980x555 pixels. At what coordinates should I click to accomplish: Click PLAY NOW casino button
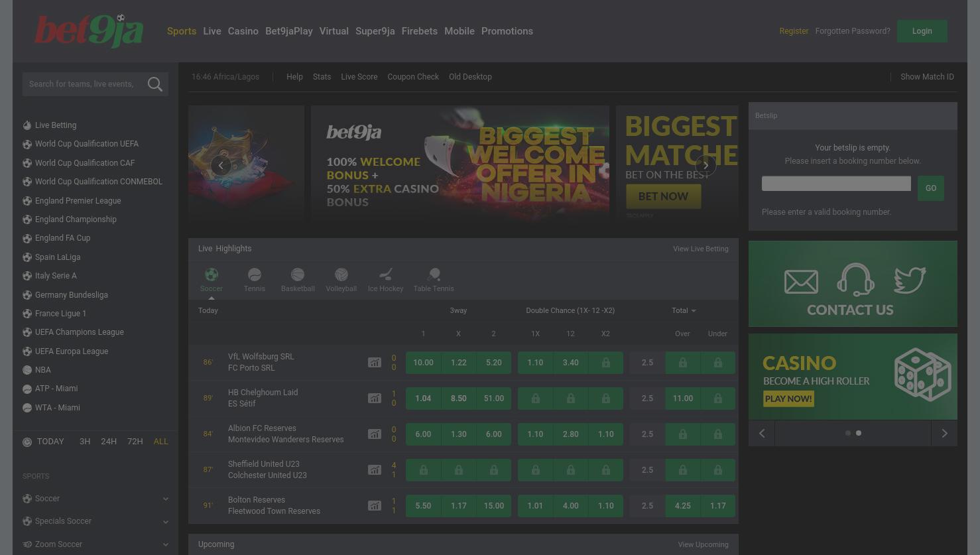pos(788,399)
